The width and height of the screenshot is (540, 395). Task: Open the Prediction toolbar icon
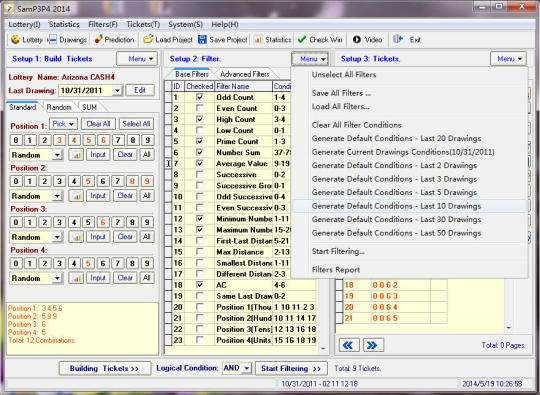[x=98, y=39]
